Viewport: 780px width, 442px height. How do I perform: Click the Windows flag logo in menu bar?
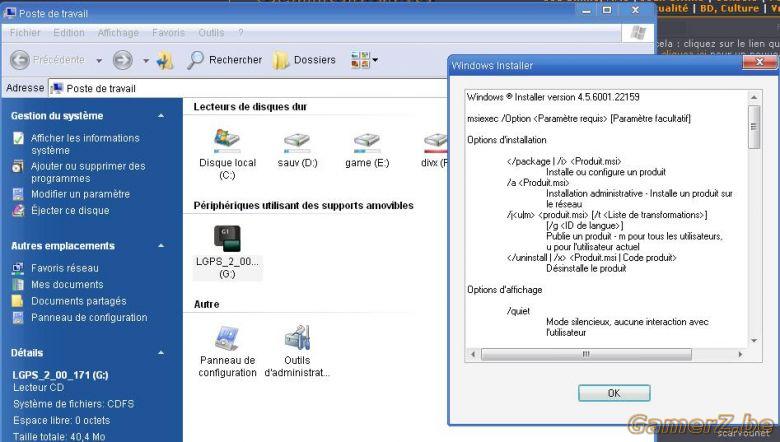pos(638,33)
